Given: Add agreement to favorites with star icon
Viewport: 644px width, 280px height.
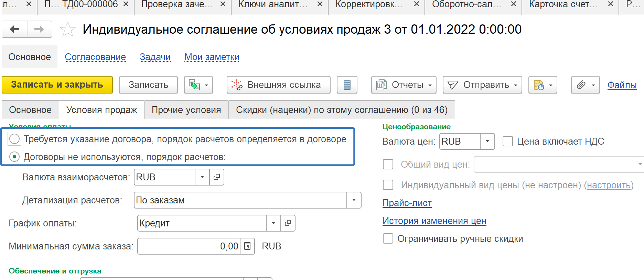Looking at the screenshot, I should (67, 30).
